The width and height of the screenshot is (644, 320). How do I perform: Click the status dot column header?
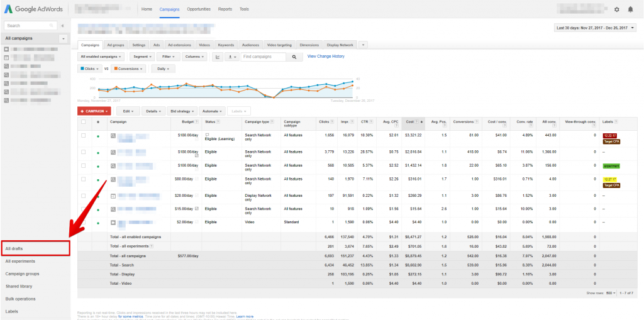pos(97,122)
